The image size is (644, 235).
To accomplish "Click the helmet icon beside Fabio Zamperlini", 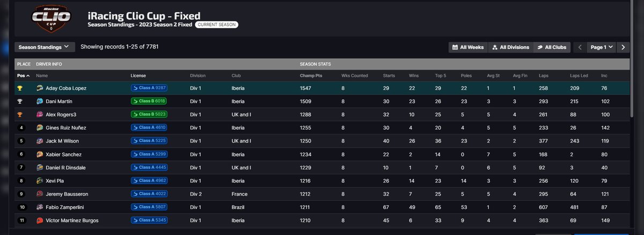I will point(40,207).
